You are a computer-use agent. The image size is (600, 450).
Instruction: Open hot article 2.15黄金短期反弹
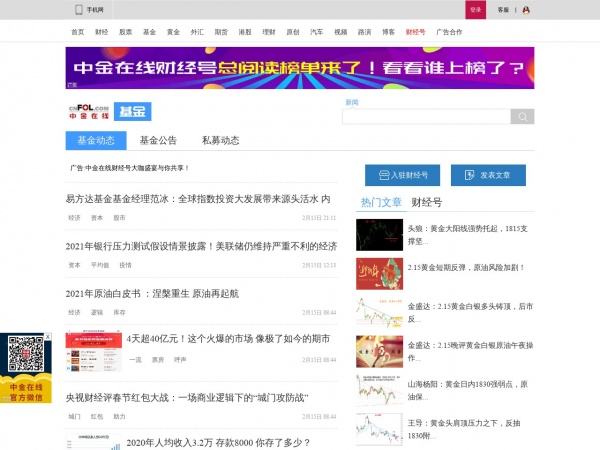pyautogui.click(x=466, y=267)
